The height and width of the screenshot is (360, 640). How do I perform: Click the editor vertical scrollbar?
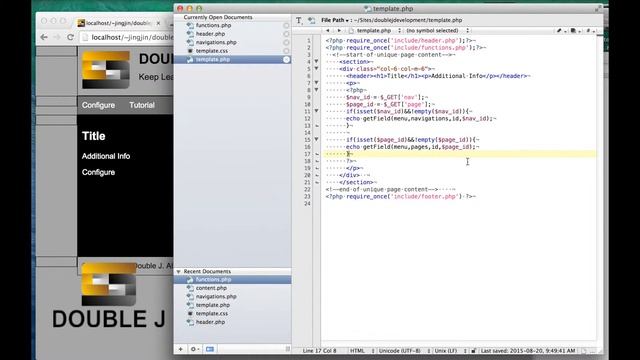600,188
